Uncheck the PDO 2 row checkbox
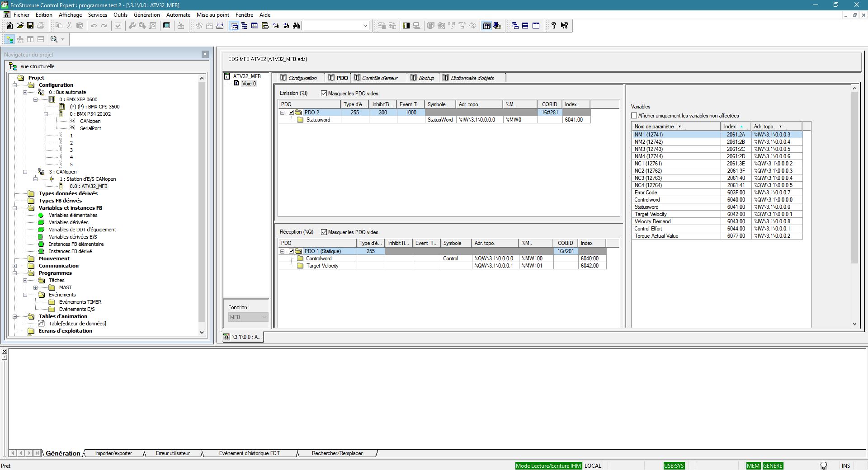 tap(291, 113)
